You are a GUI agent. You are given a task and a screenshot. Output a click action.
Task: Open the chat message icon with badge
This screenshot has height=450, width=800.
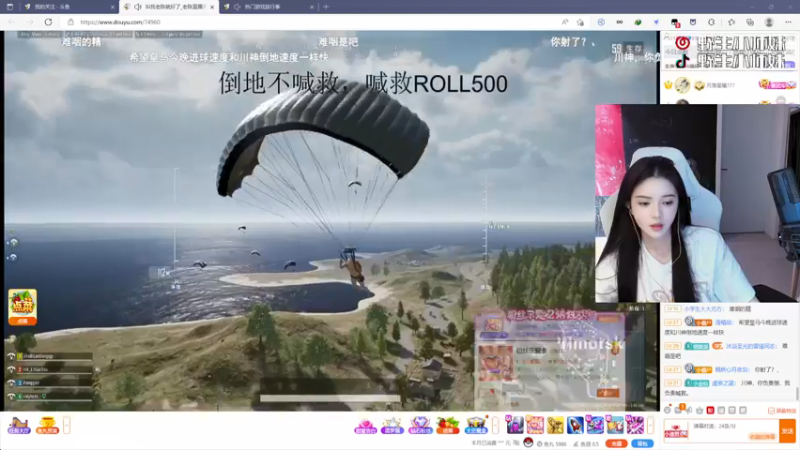[679, 410]
